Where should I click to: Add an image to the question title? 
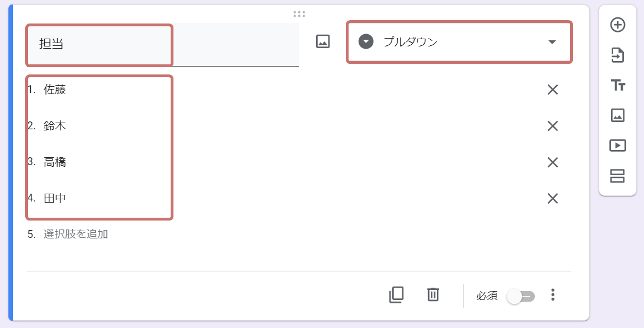click(323, 41)
